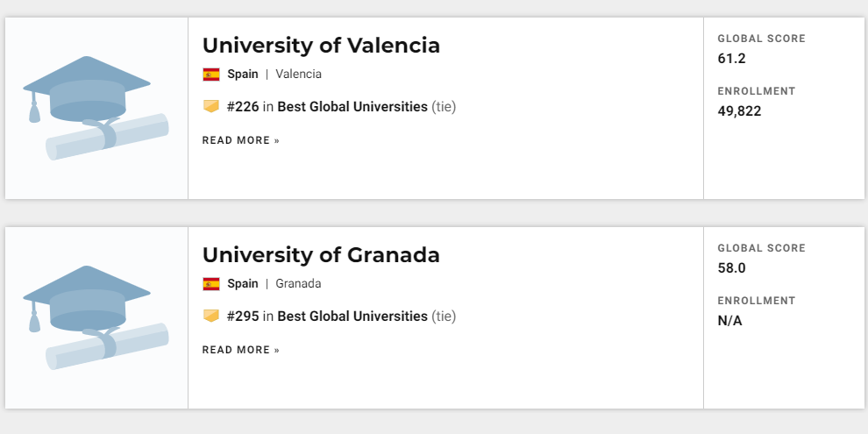Click READ MORE under University of Granada
This screenshot has height=434, width=868.
click(241, 351)
